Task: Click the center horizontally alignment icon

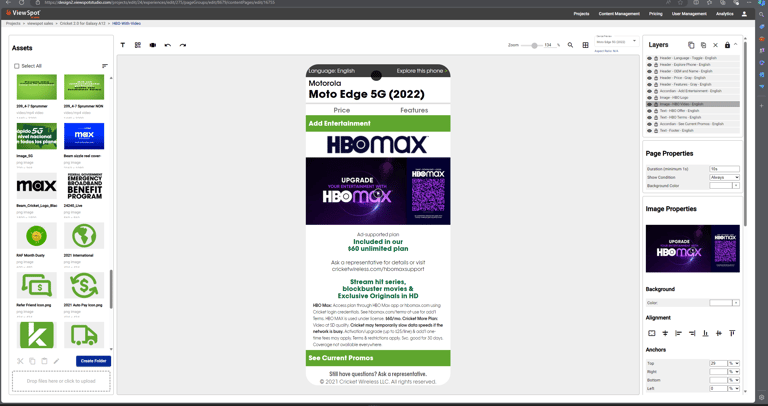Action: (719, 333)
